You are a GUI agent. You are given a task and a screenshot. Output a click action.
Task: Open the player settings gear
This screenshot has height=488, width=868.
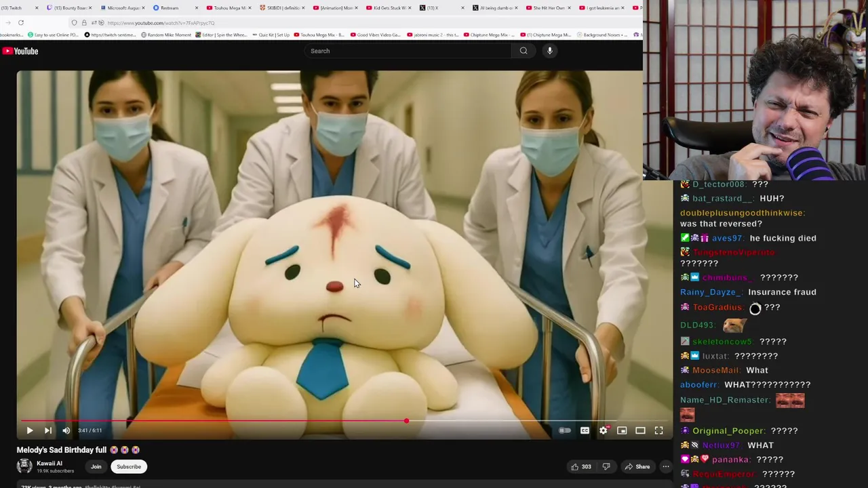(604, 430)
